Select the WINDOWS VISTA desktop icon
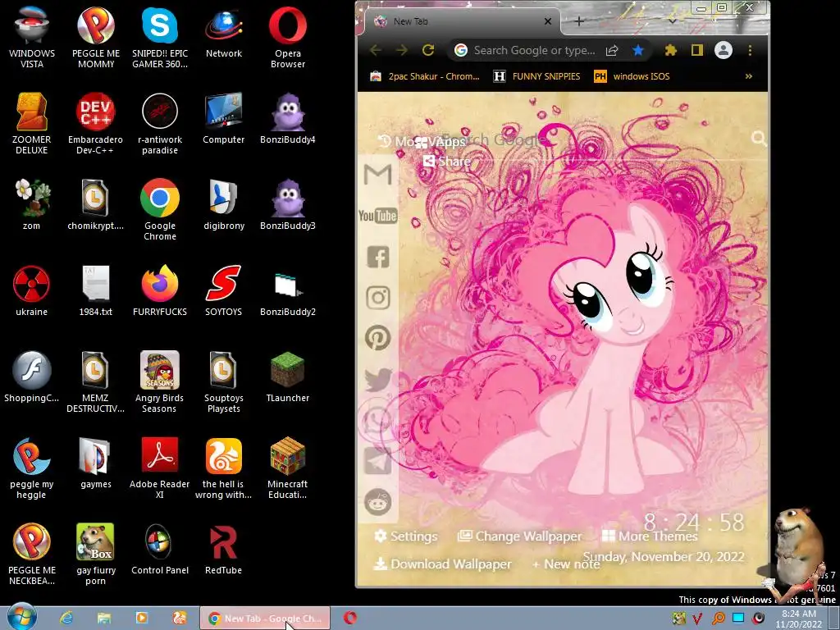 (32, 38)
